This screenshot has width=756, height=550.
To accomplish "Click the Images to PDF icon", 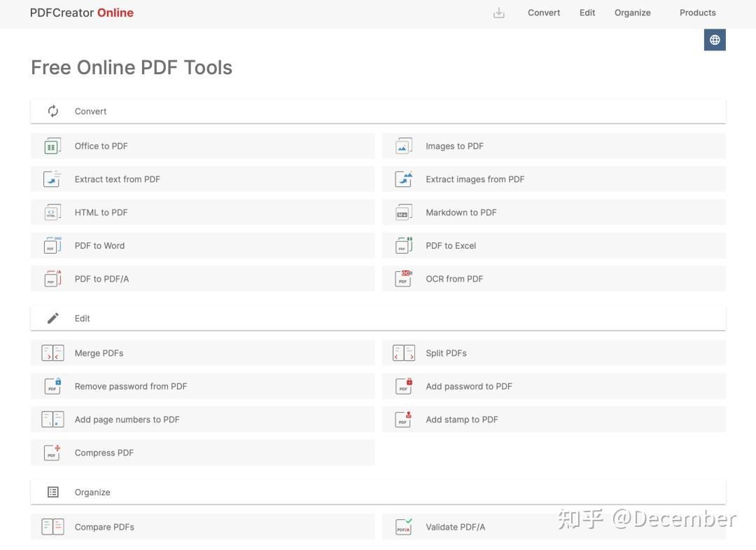I will [x=403, y=146].
